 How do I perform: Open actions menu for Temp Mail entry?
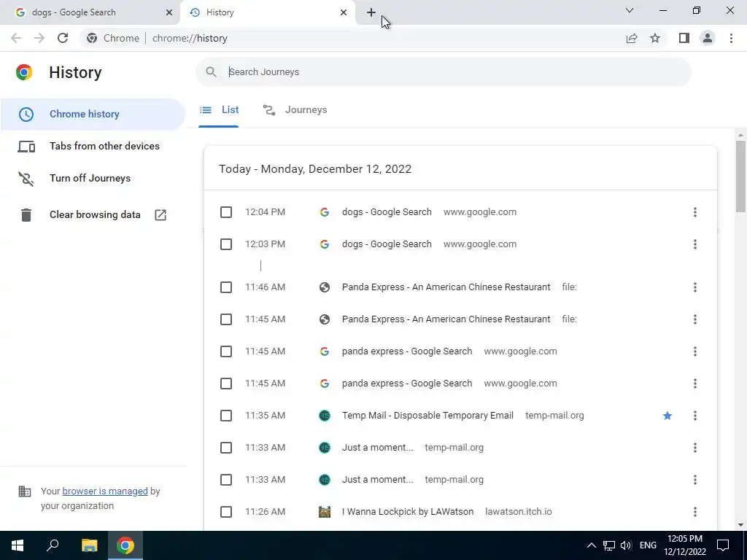(695, 416)
